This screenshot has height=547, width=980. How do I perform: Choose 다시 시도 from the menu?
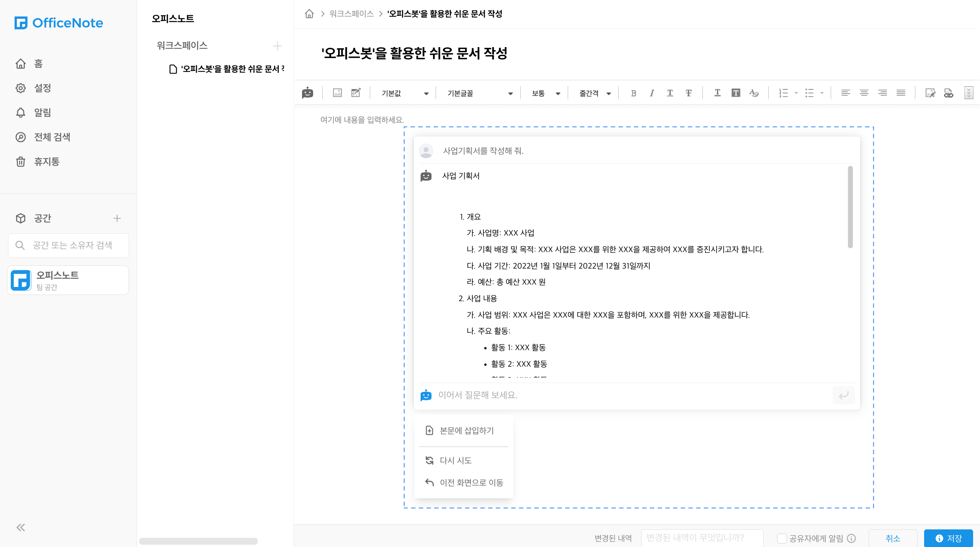pyautogui.click(x=456, y=460)
